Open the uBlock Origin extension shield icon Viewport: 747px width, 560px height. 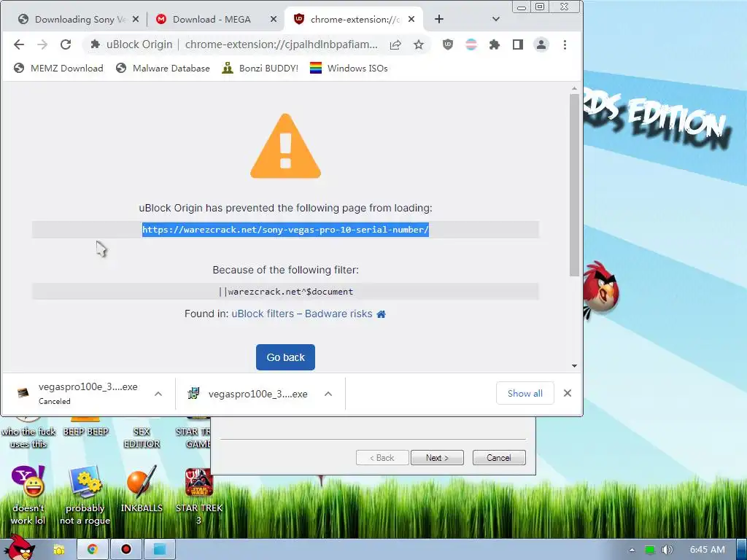tap(447, 44)
